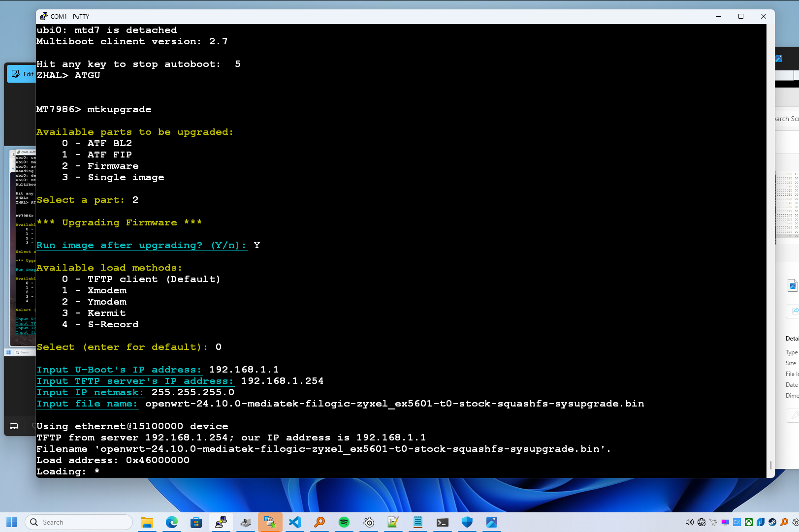The height and width of the screenshot is (532, 799).
Task: Click the taskbar Search box
Action: click(x=79, y=522)
